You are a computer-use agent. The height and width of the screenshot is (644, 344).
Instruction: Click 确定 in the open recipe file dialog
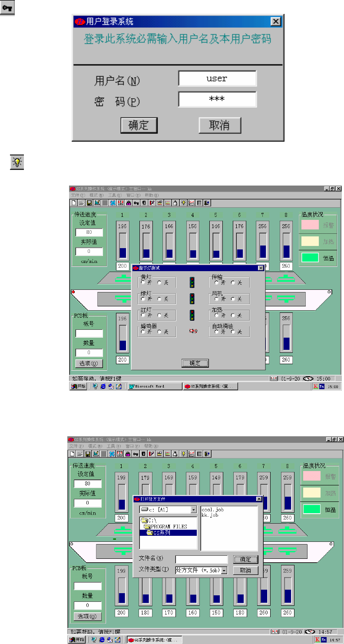point(246,559)
